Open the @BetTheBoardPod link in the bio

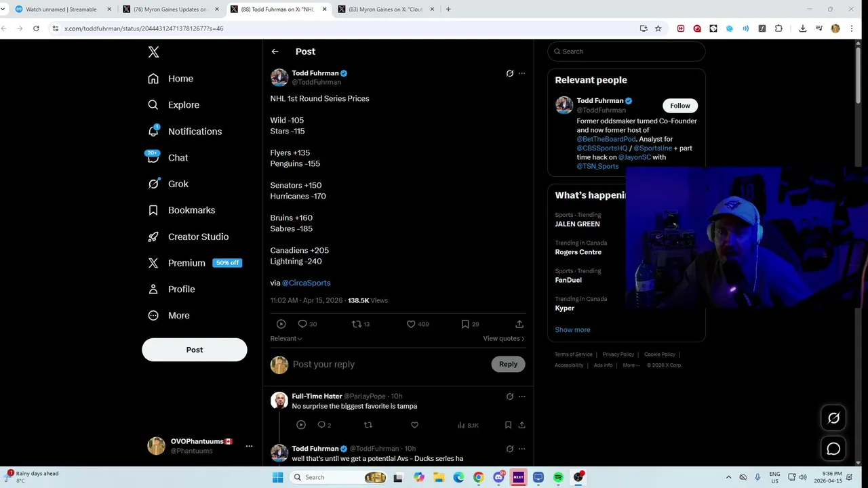[606, 139]
